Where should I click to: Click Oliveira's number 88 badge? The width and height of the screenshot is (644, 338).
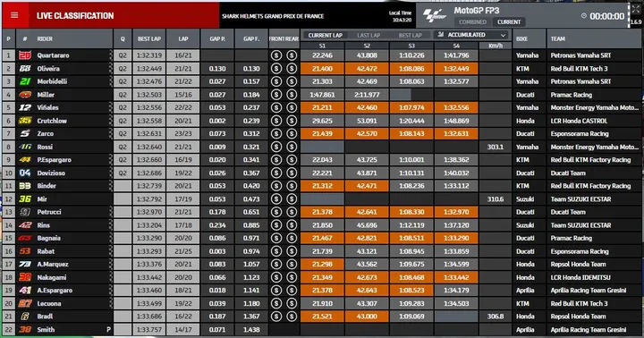25,68
